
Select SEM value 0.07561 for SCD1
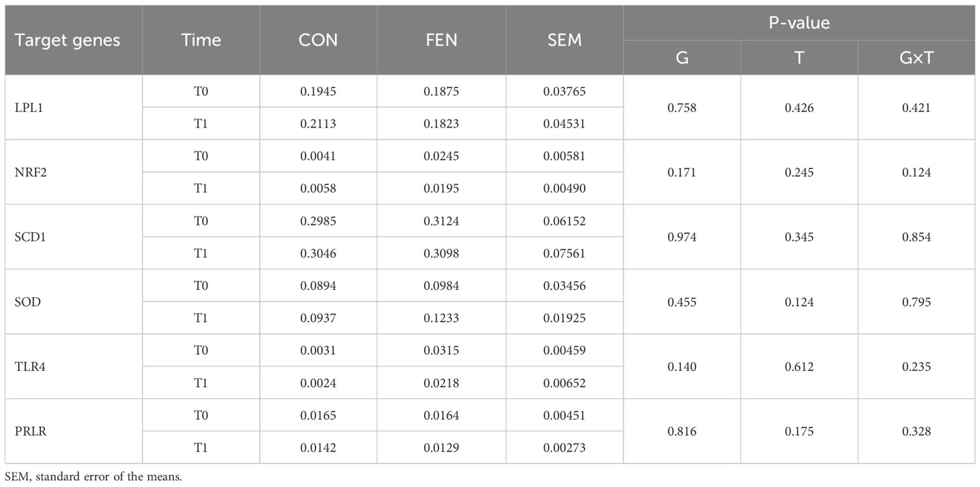pyautogui.click(x=565, y=254)
